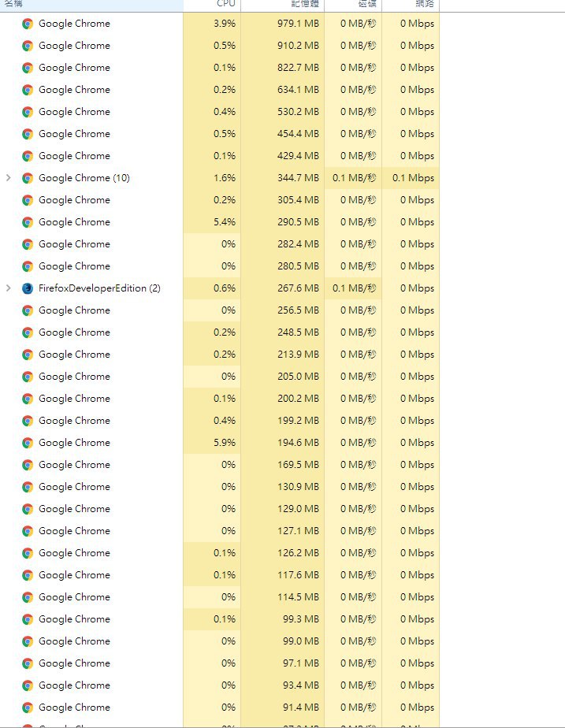Expand the FirefoxDeveloperEdition (2) group
The image size is (565, 728).
(x=9, y=288)
